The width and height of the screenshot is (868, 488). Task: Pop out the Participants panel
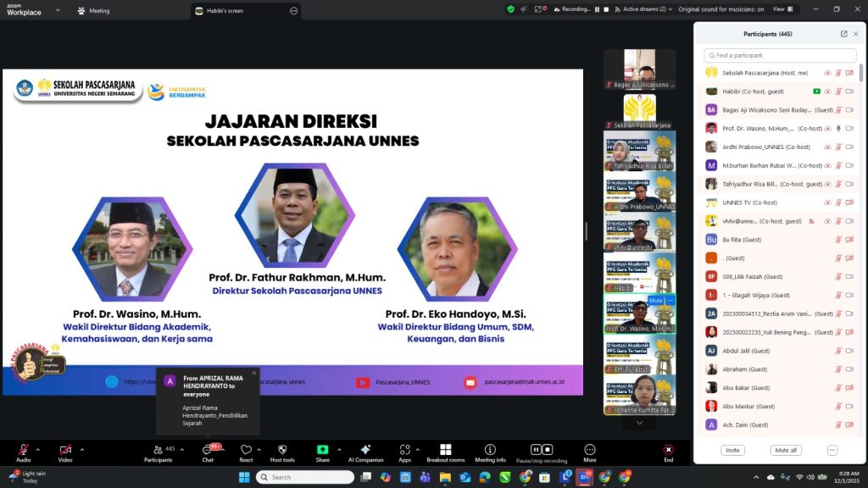pyautogui.click(x=843, y=34)
